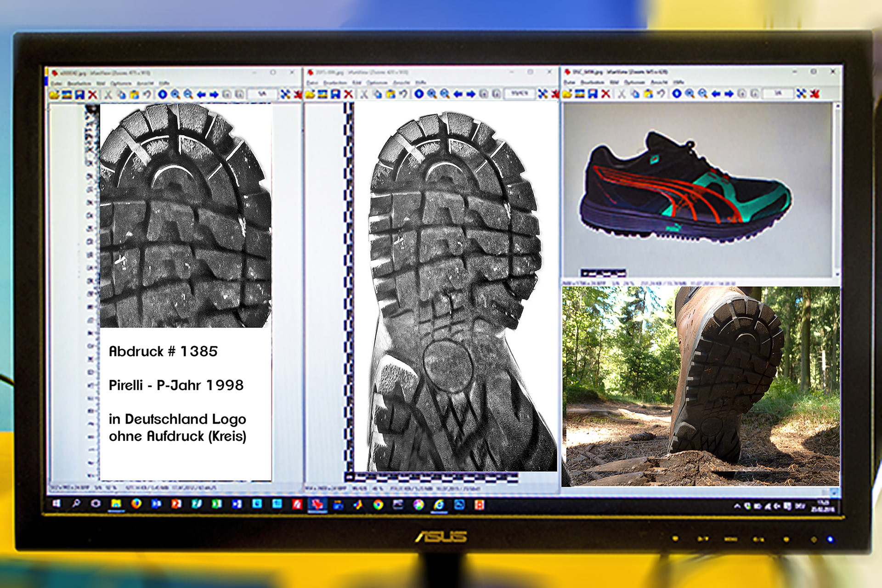
Task: Open the Optionen menu in the middle window
Action: pyautogui.click(x=377, y=83)
